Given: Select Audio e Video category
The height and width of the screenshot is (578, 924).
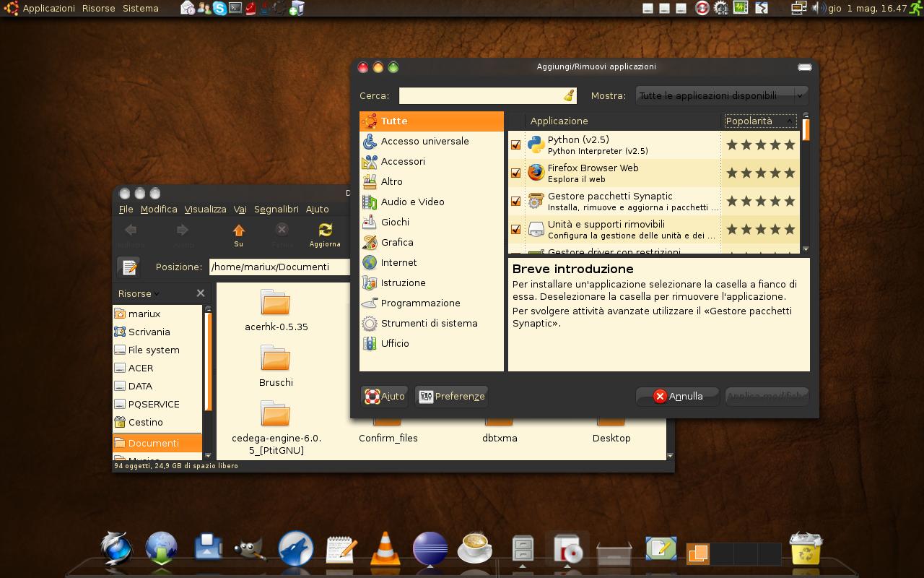Looking at the screenshot, I should pos(432,202).
